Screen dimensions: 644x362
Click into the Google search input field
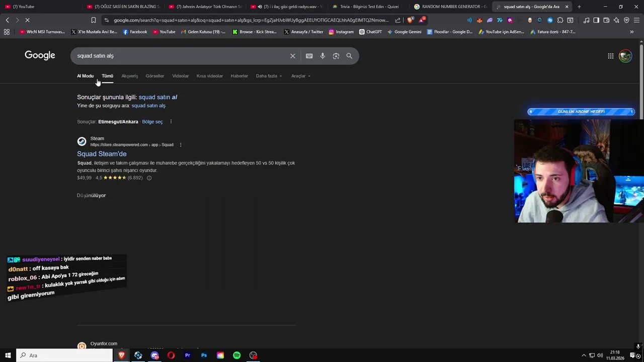pyautogui.click(x=181, y=56)
